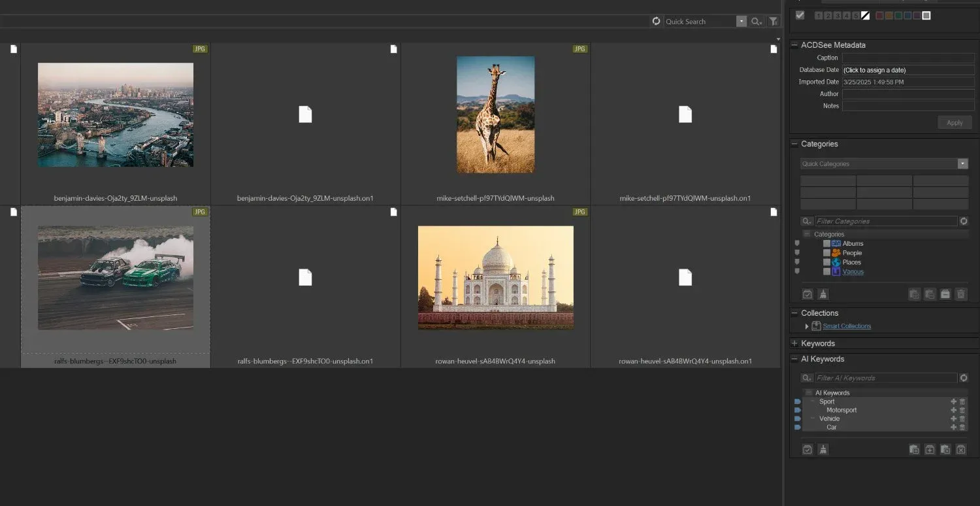
Task: Click the refresh icon left of Quick Search
Action: coord(656,21)
